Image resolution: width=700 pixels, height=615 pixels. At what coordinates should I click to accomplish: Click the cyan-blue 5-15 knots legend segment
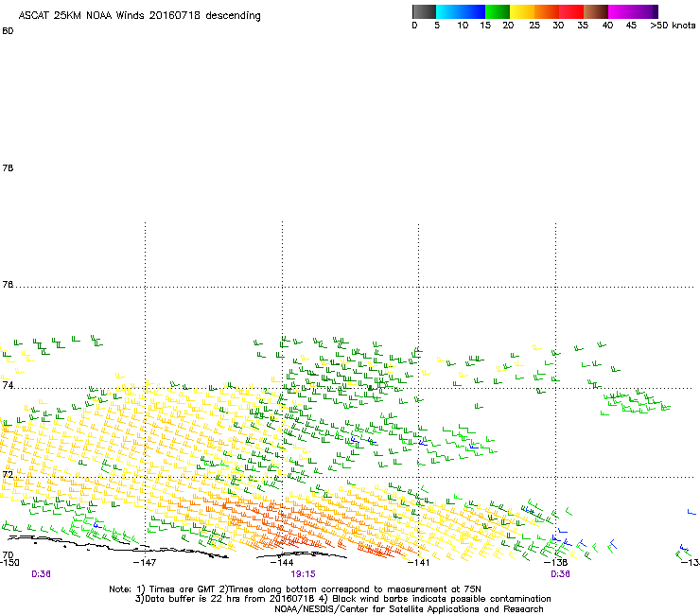pos(461,11)
